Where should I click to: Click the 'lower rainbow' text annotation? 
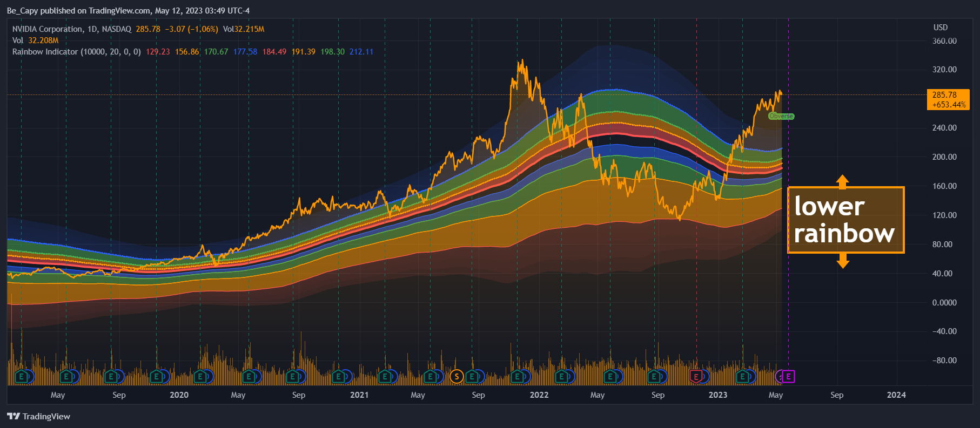point(845,220)
